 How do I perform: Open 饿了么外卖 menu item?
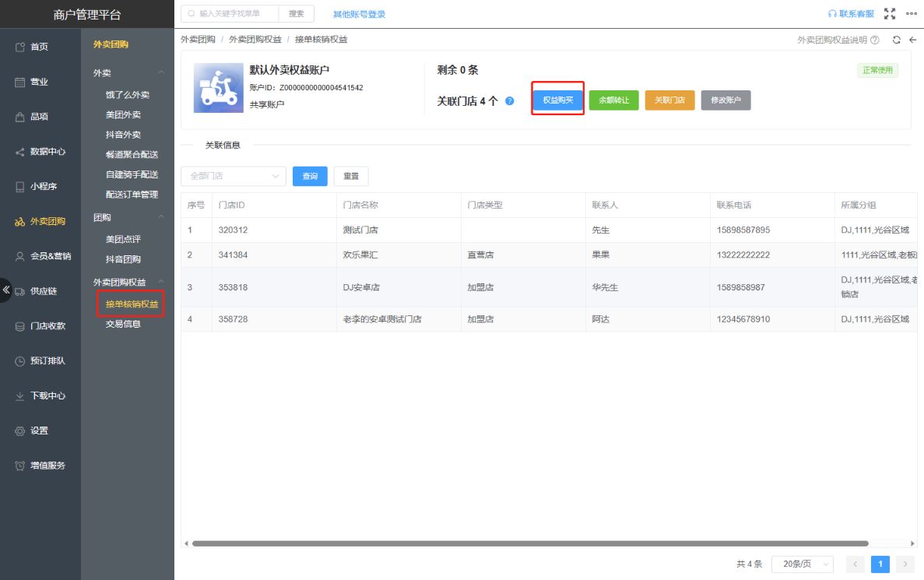pos(128,95)
